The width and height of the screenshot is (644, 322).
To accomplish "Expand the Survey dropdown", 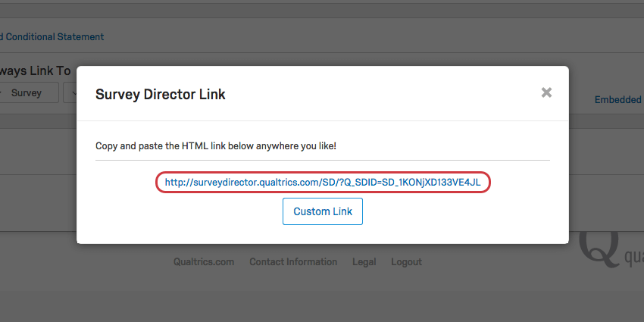I will [29, 93].
